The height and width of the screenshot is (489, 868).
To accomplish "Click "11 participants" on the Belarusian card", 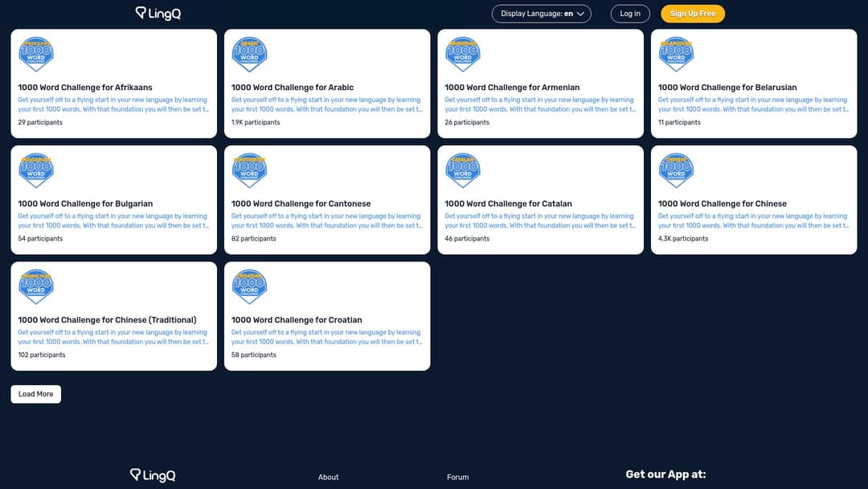I will 679,122.
